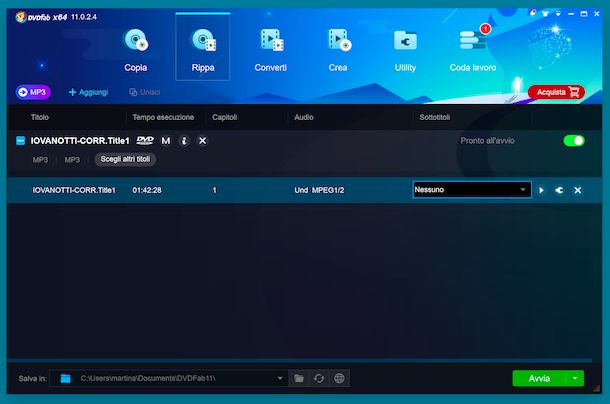
Task: Show source information with the i icon
Action: (x=184, y=141)
